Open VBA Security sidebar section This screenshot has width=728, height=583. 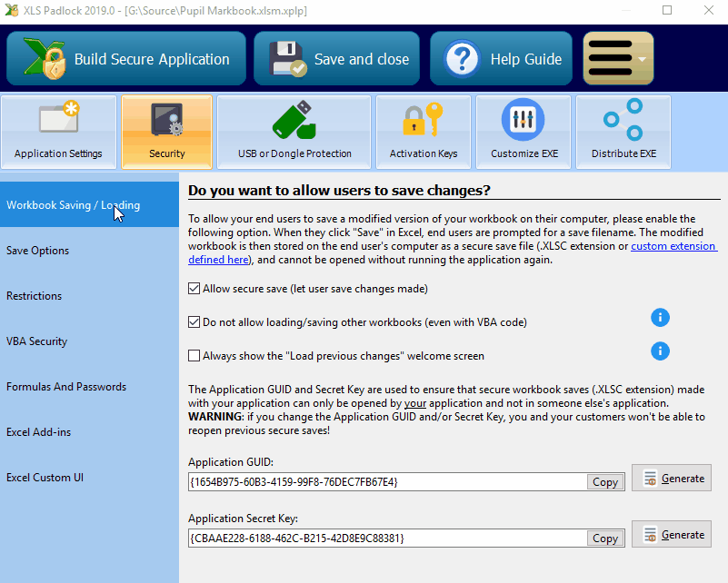pos(36,341)
